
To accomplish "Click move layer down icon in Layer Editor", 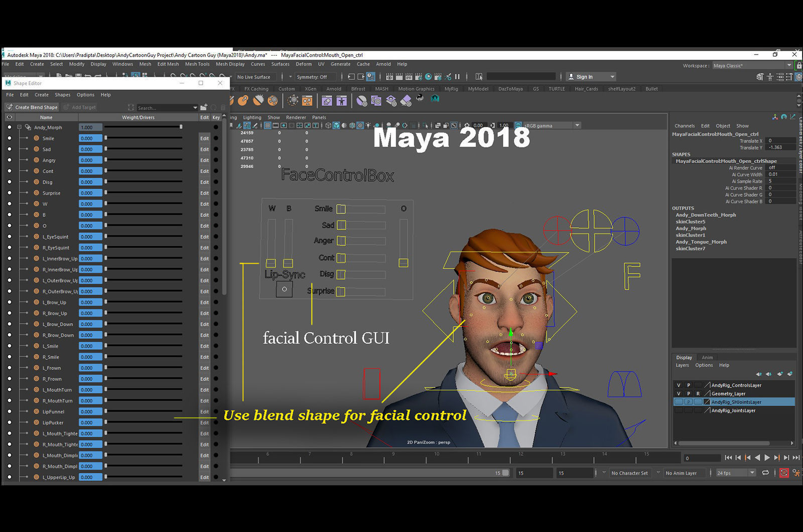I will coord(769,374).
